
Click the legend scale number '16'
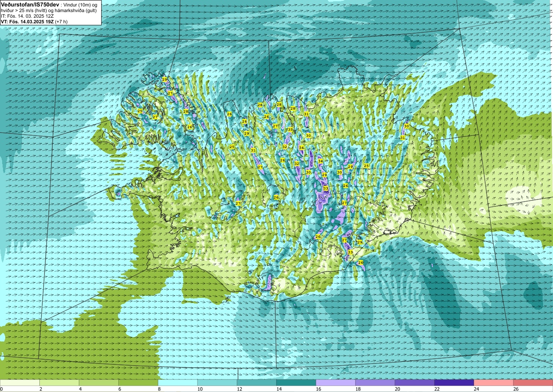coord(319,389)
